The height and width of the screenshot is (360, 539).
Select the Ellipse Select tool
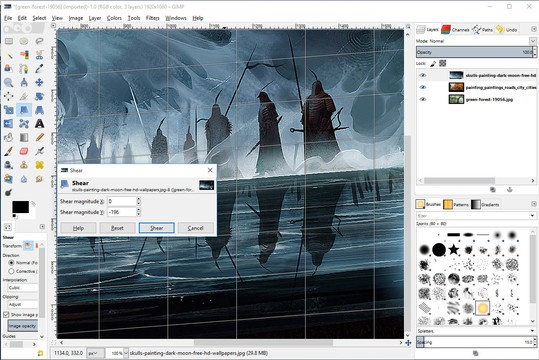[x=24, y=41]
